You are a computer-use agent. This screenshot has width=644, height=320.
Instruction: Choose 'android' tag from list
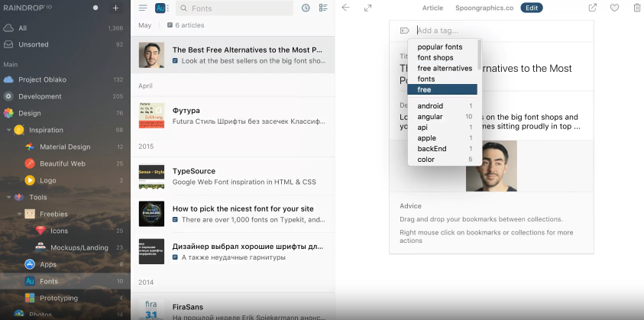pyautogui.click(x=442, y=106)
